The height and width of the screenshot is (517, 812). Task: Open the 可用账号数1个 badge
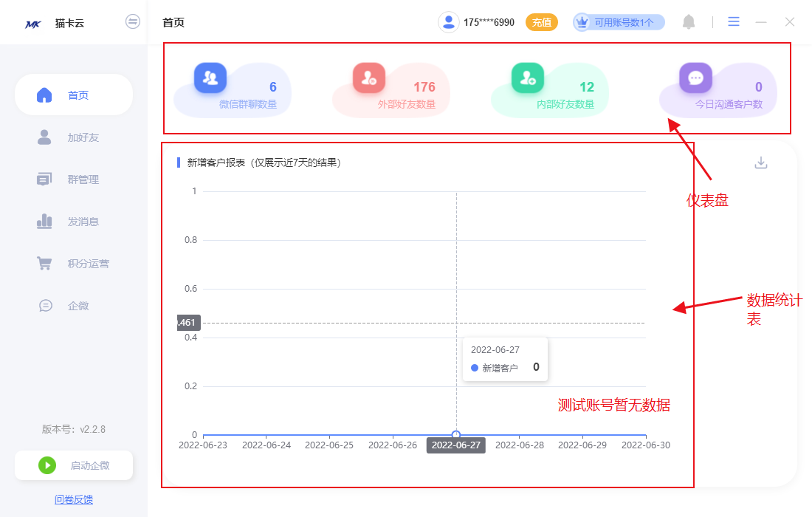(619, 22)
